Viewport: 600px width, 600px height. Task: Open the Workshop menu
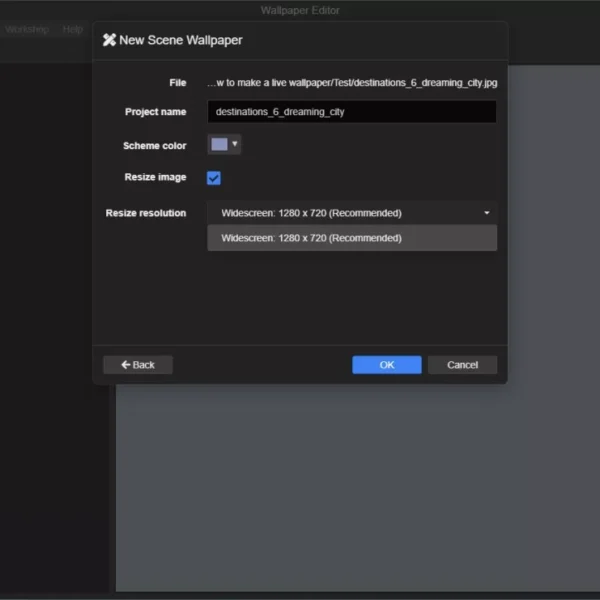[x=26, y=30]
